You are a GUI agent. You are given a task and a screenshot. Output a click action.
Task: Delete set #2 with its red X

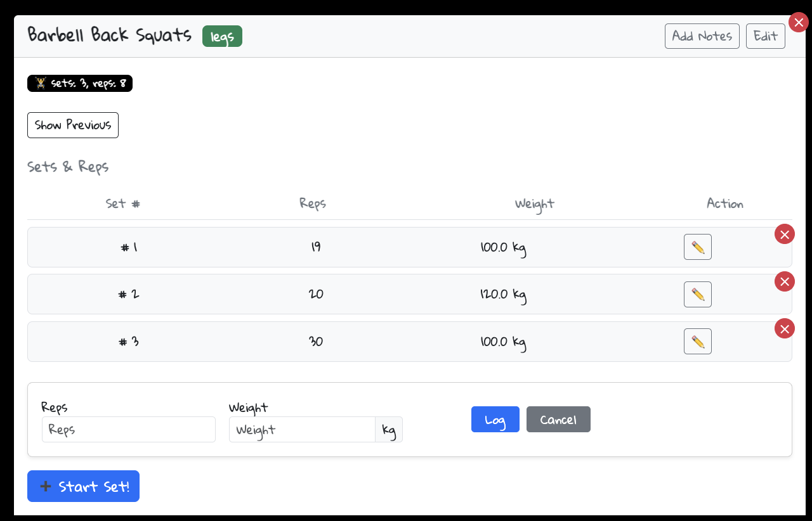click(x=785, y=281)
